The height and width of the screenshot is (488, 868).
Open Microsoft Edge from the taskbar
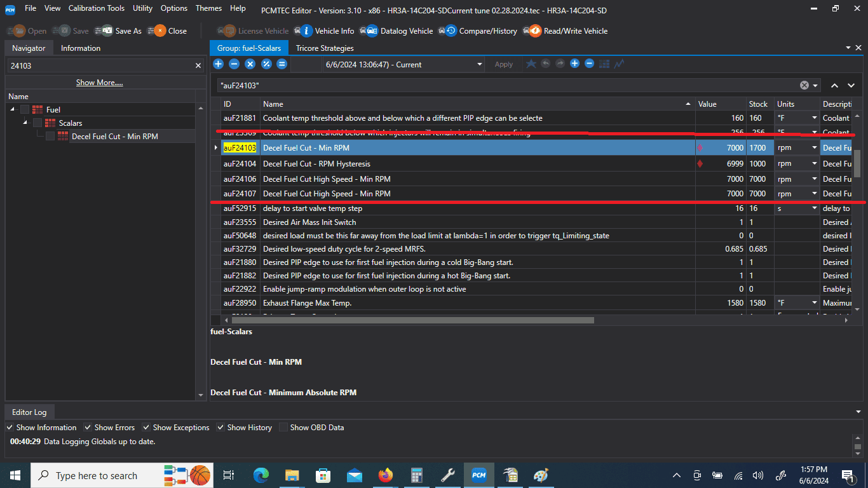point(261,475)
